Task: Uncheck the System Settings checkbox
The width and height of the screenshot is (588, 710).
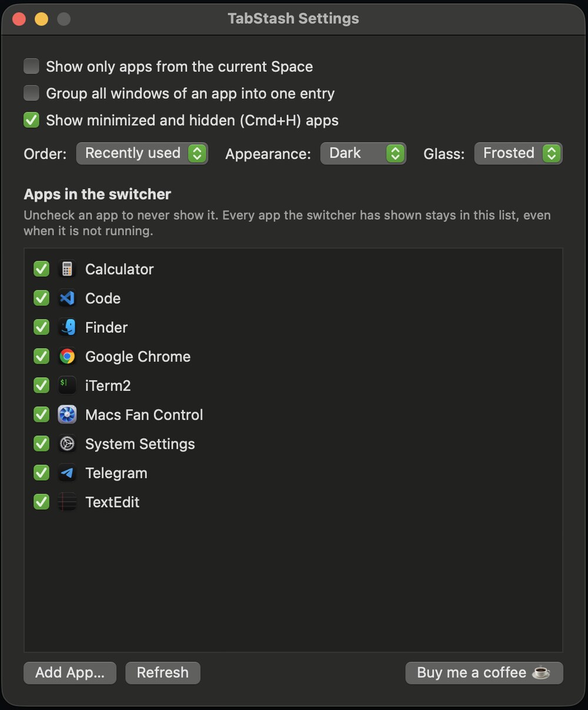Action: (41, 444)
